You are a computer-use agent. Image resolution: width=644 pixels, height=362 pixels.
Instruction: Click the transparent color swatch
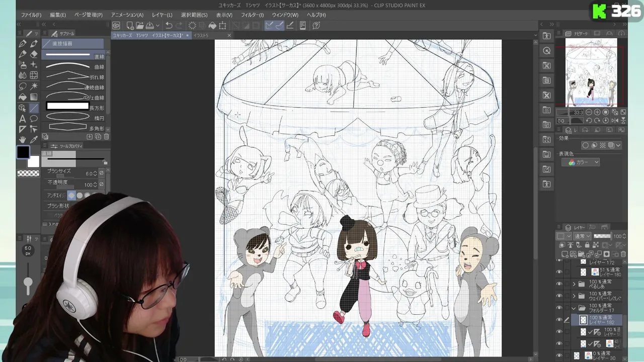pyautogui.click(x=28, y=173)
